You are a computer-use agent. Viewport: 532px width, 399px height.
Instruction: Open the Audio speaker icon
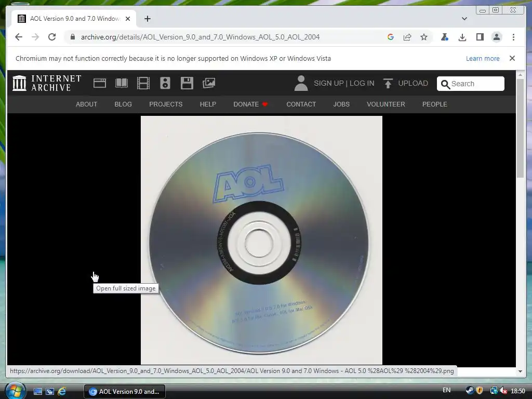pos(165,83)
